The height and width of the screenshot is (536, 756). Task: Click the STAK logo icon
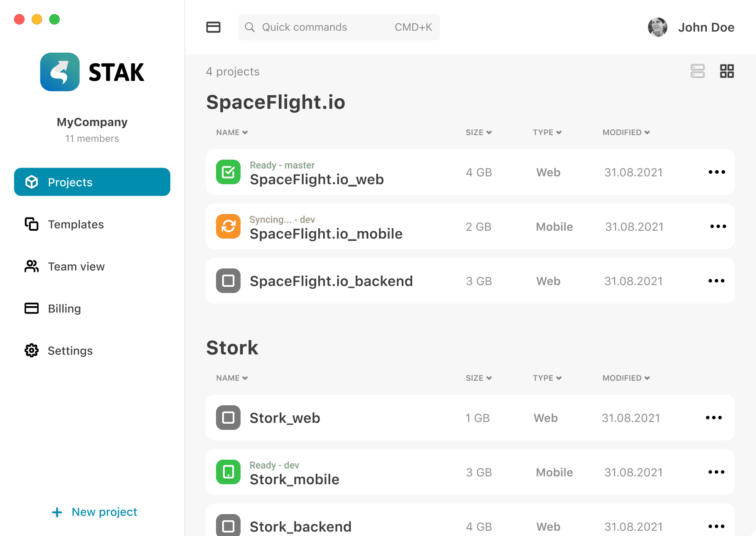[x=60, y=72]
